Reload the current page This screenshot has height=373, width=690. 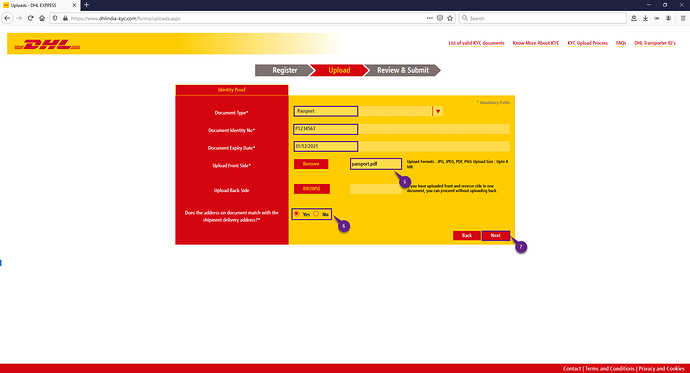[30, 18]
